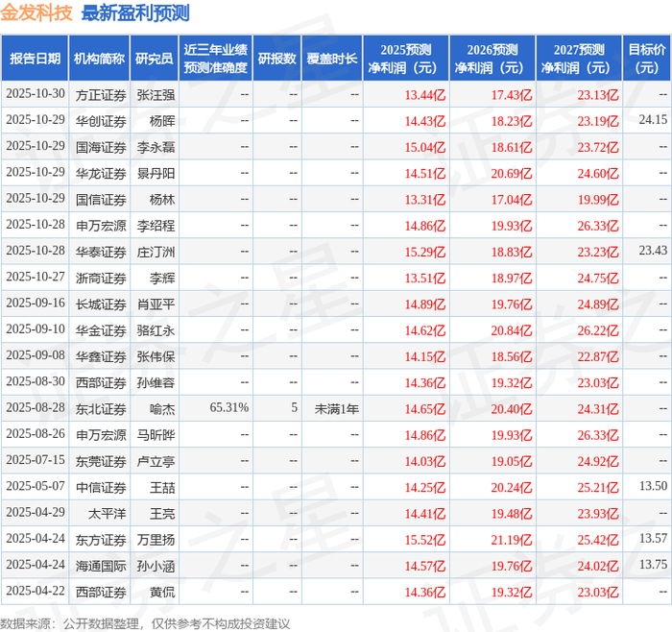
Task: Click the 最新盈利预测 heading
Action: tap(135, 12)
